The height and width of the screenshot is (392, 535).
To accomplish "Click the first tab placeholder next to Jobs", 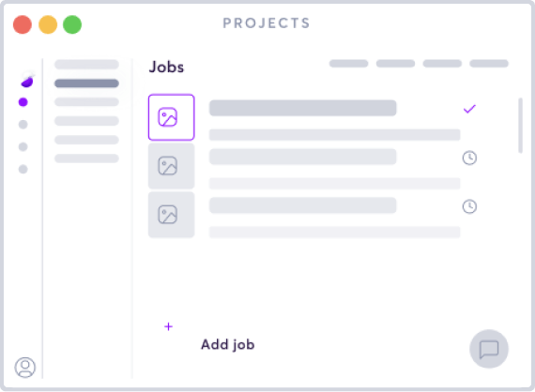I will click(349, 64).
